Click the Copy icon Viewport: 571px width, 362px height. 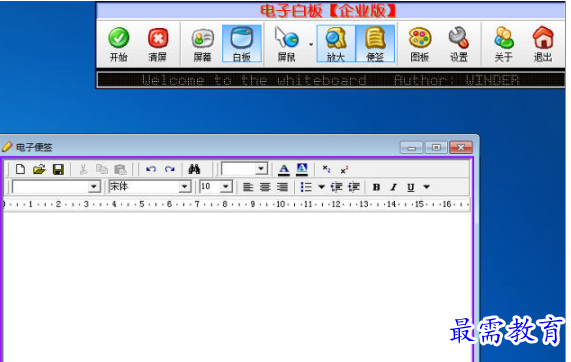coord(102,169)
